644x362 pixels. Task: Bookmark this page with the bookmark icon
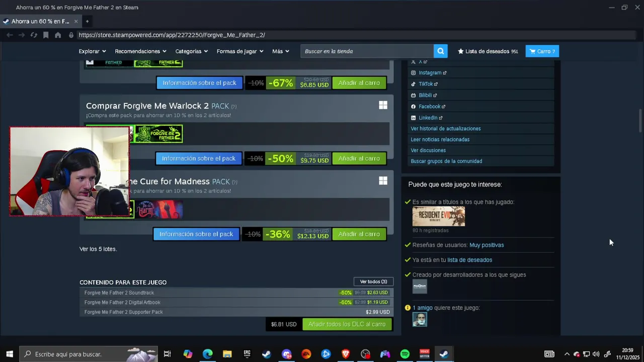46,35
